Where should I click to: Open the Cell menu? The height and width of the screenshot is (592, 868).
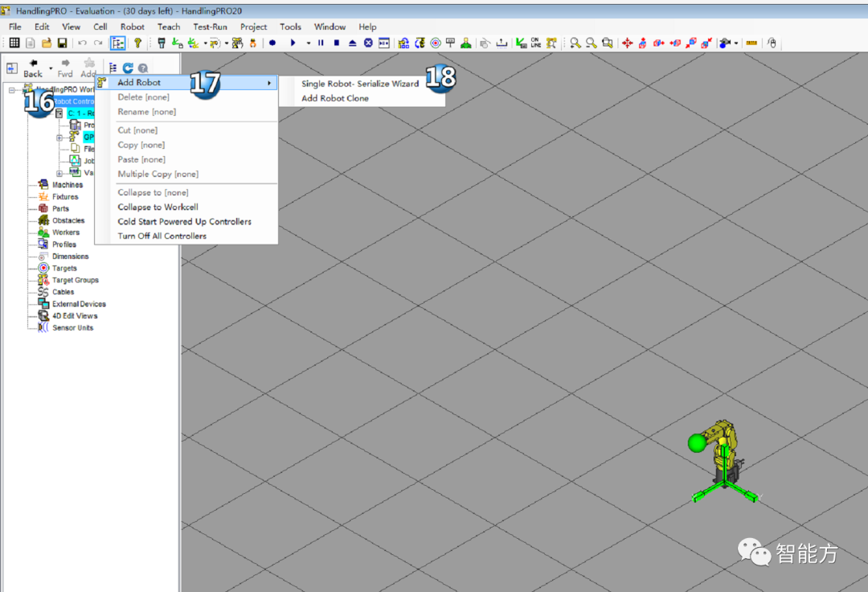100,27
